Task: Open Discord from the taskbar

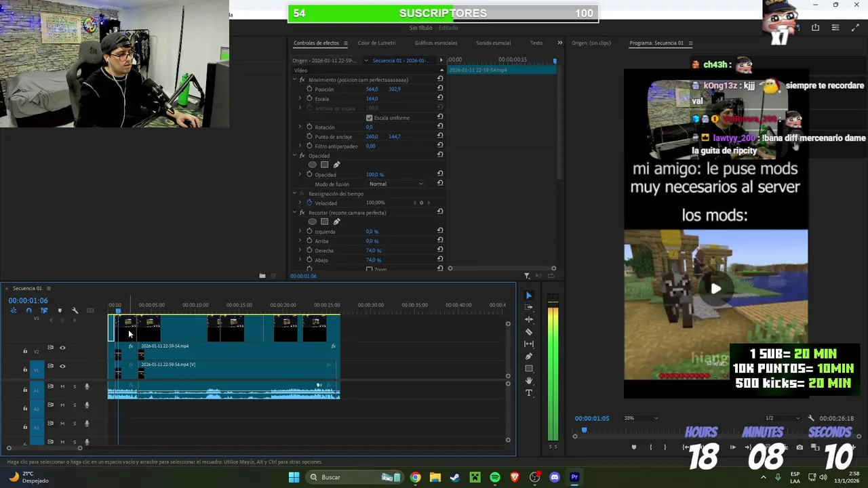Action: (555, 477)
